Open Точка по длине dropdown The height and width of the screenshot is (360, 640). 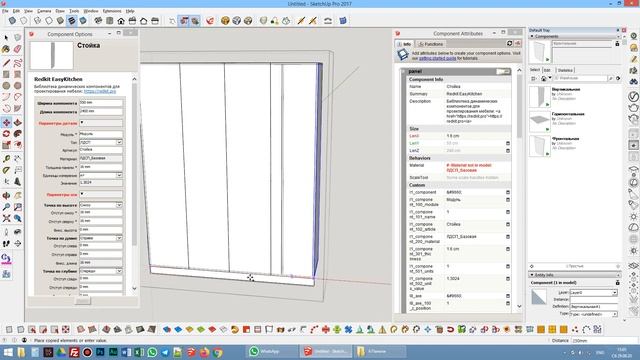point(119,238)
